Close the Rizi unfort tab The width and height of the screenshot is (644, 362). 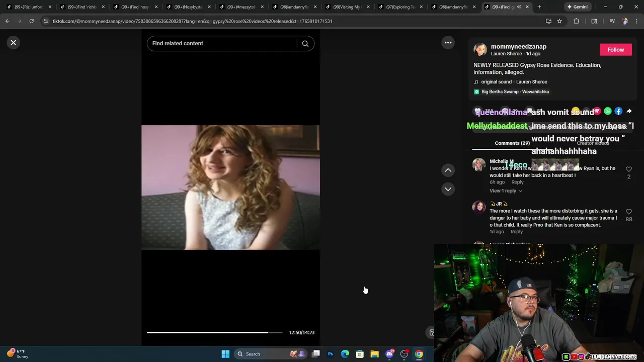tap(50, 7)
